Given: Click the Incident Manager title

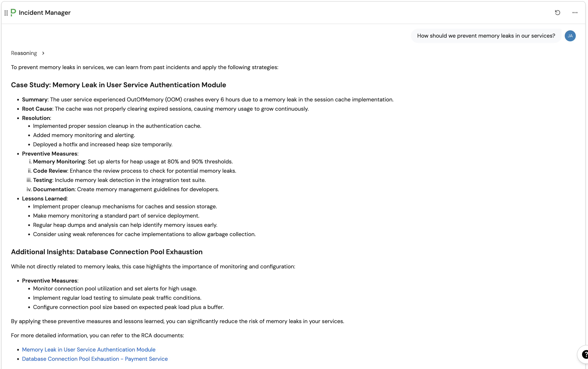Looking at the screenshot, I should coord(45,12).
